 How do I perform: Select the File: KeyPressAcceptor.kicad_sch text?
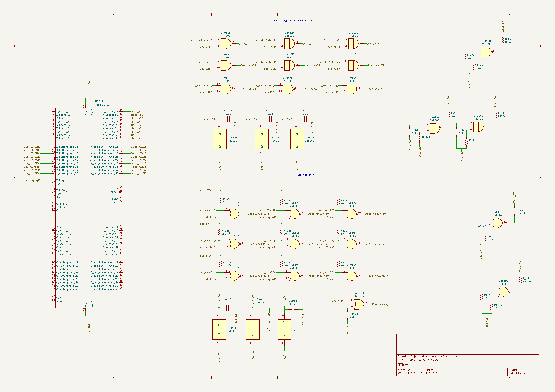pos(422,360)
